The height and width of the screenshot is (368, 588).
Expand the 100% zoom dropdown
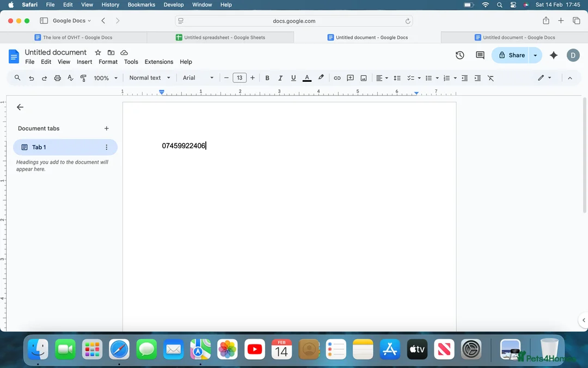pos(106,78)
